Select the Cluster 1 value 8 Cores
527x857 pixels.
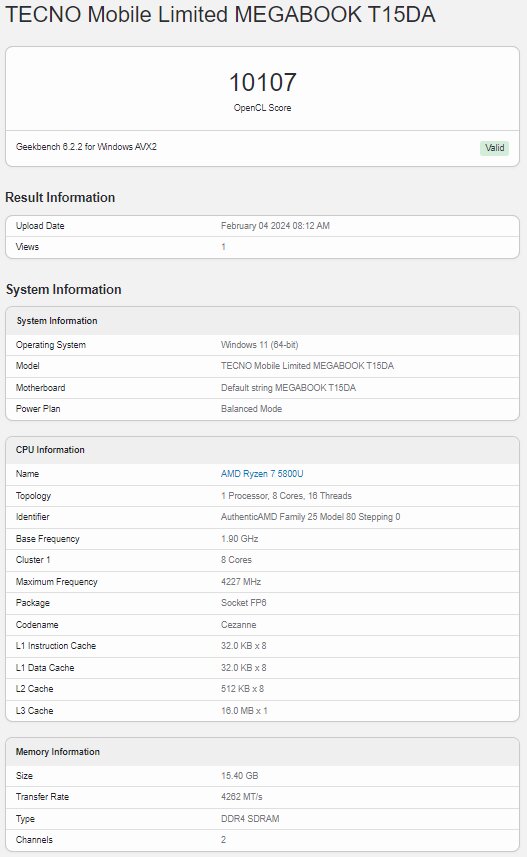(236, 560)
